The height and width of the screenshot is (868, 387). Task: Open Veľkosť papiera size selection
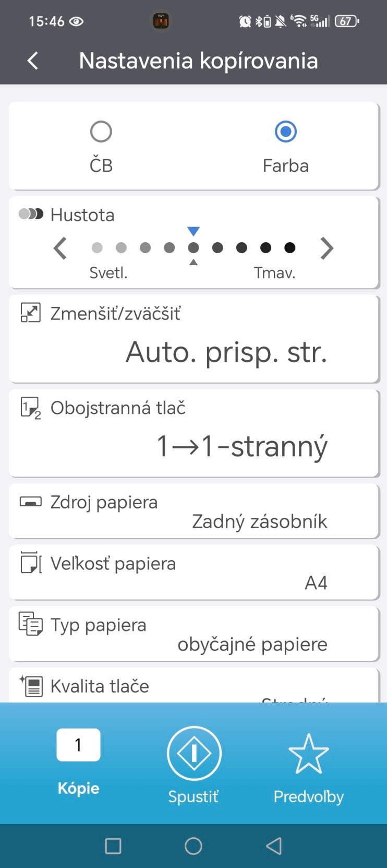[194, 573]
